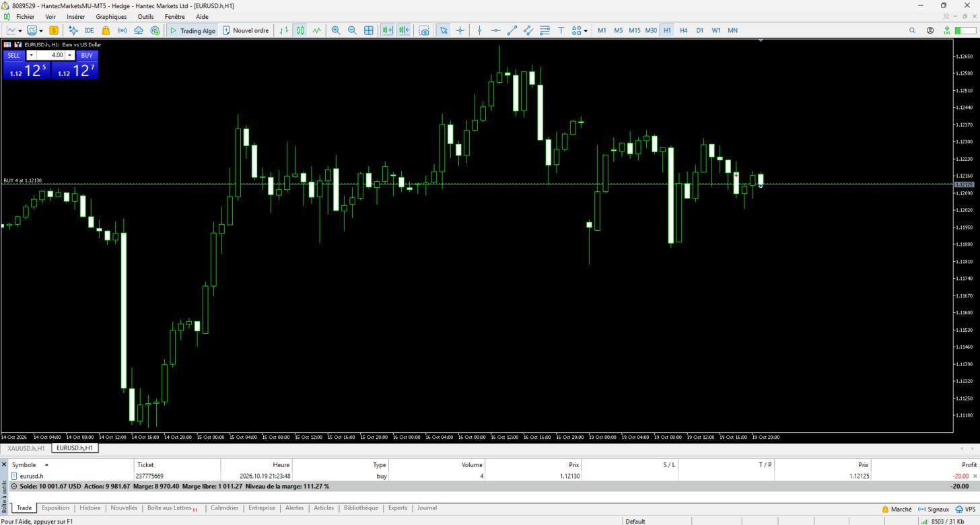
Task: Draw a vertical line on chart
Action: point(479,30)
